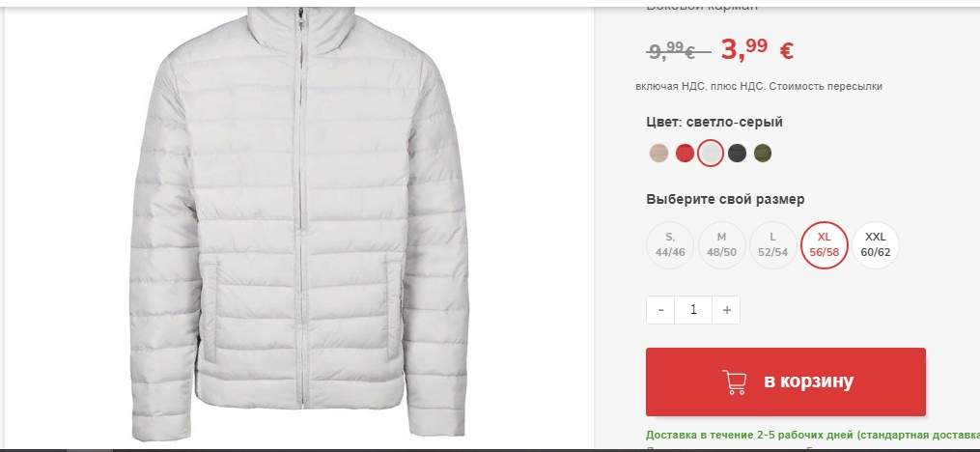Viewport: 980px width, 452px height.
Task: Click the shopping cart icon on red button
Action: pyautogui.click(x=735, y=382)
